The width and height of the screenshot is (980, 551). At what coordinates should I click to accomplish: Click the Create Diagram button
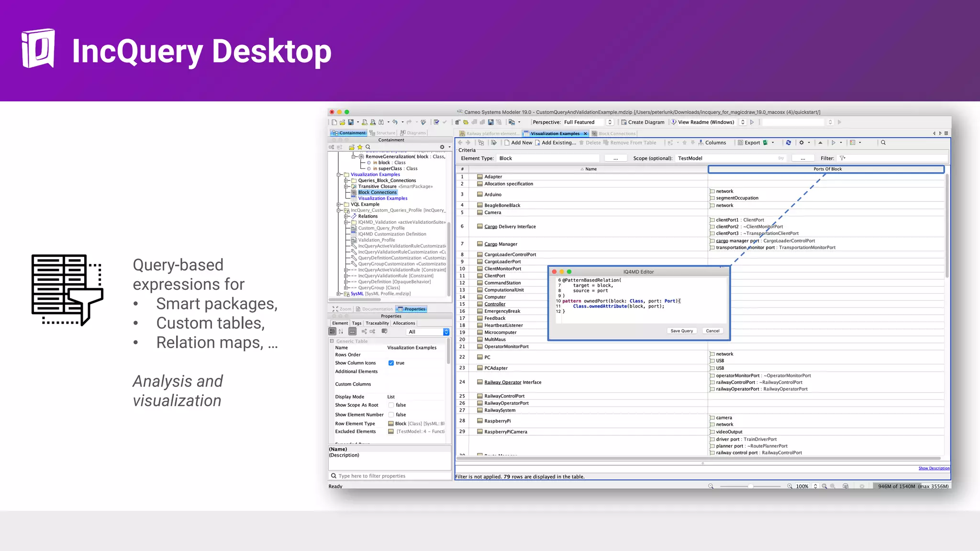[643, 122]
